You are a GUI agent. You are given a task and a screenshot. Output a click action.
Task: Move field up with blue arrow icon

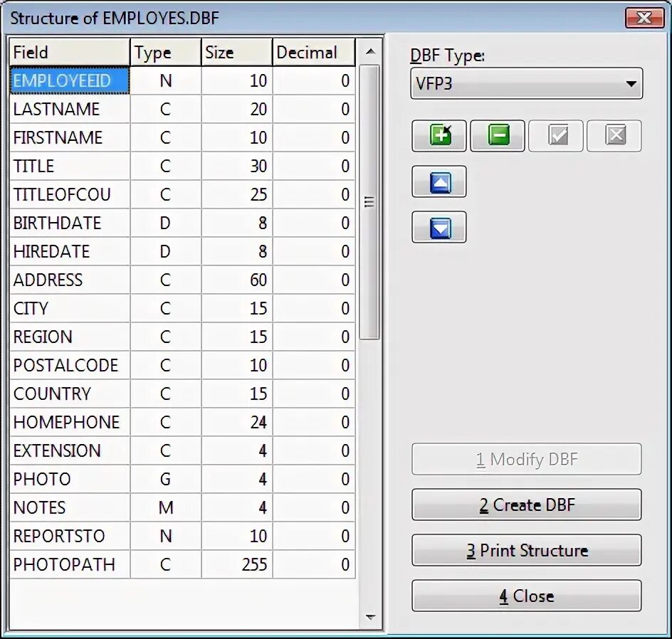click(x=439, y=181)
